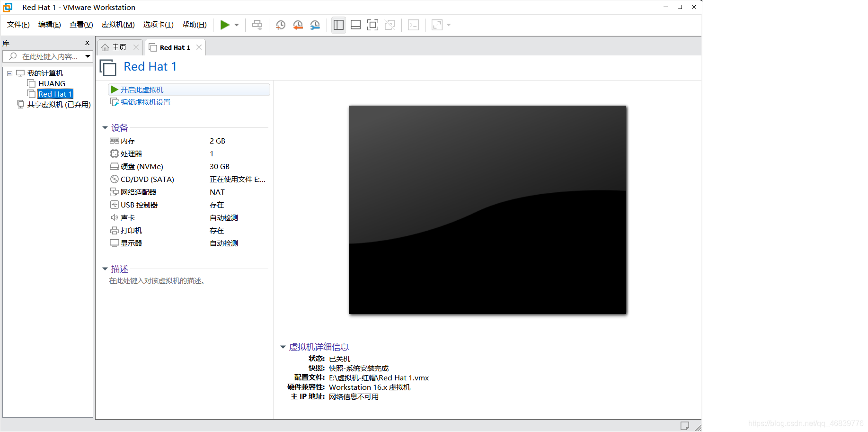Viewport: 868px width, 432px height.
Task: Click the 硬盘 (NVMe) disk icon
Action: coord(115,166)
